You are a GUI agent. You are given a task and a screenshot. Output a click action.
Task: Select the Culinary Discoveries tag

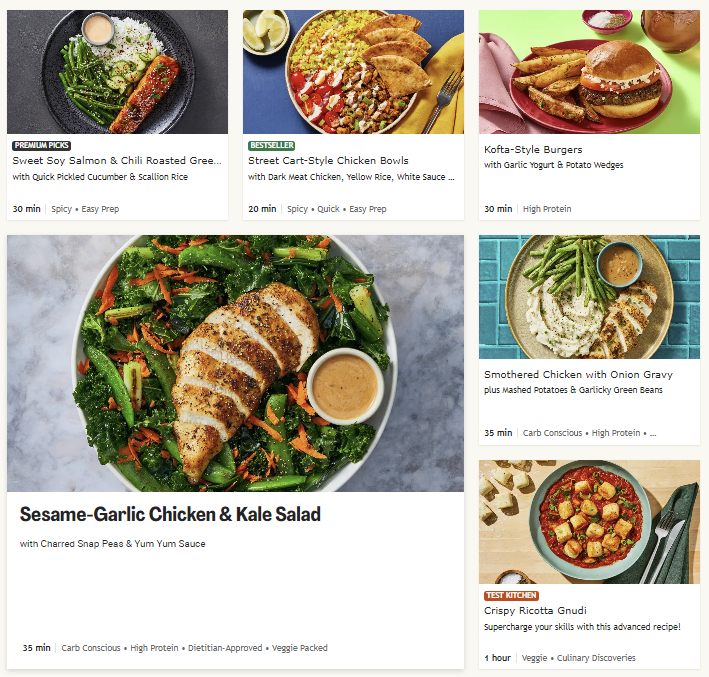point(594,658)
